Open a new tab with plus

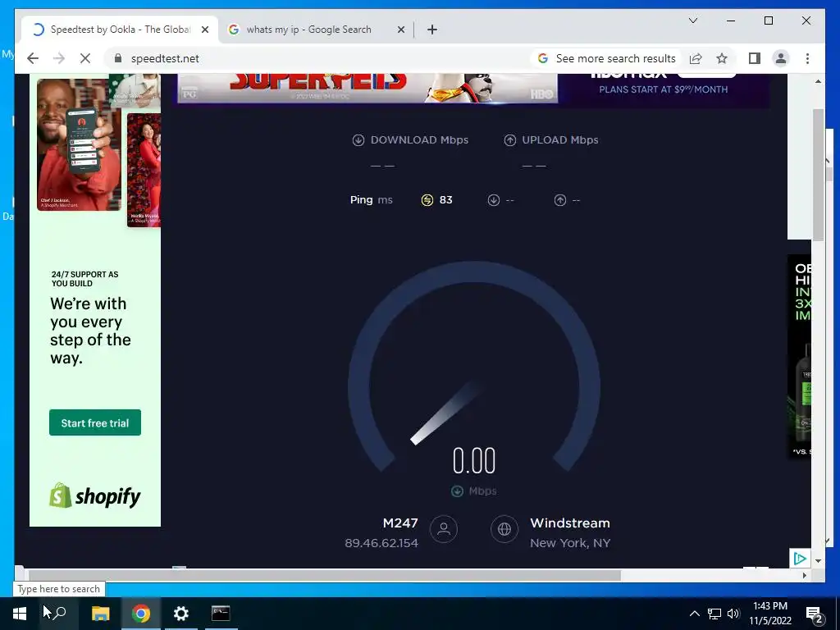(432, 30)
